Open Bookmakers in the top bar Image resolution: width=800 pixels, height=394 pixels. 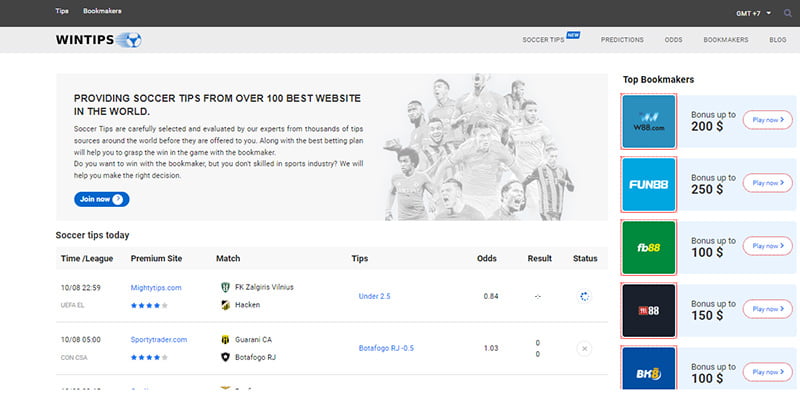pyautogui.click(x=103, y=11)
